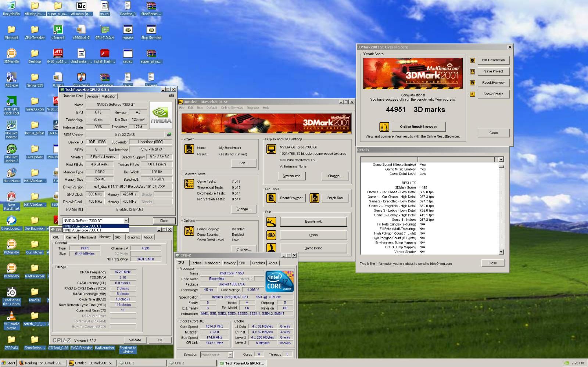
Task: Click the 44951 3D marks score text
Action: [415, 109]
